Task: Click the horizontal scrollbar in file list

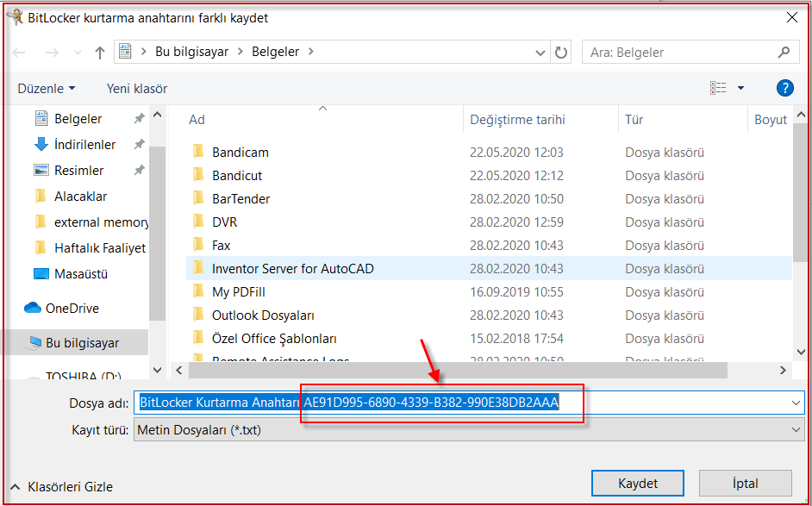Action: pyautogui.click(x=457, y=370)
